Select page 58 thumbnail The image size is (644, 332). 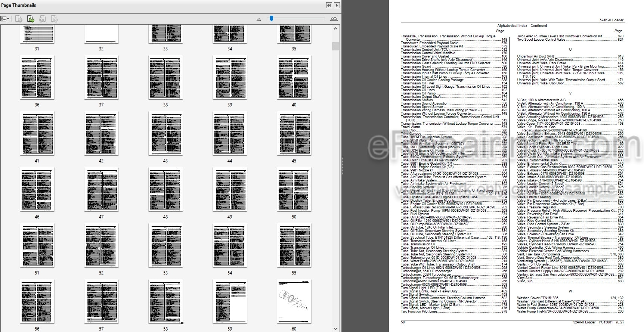point(165,302)
